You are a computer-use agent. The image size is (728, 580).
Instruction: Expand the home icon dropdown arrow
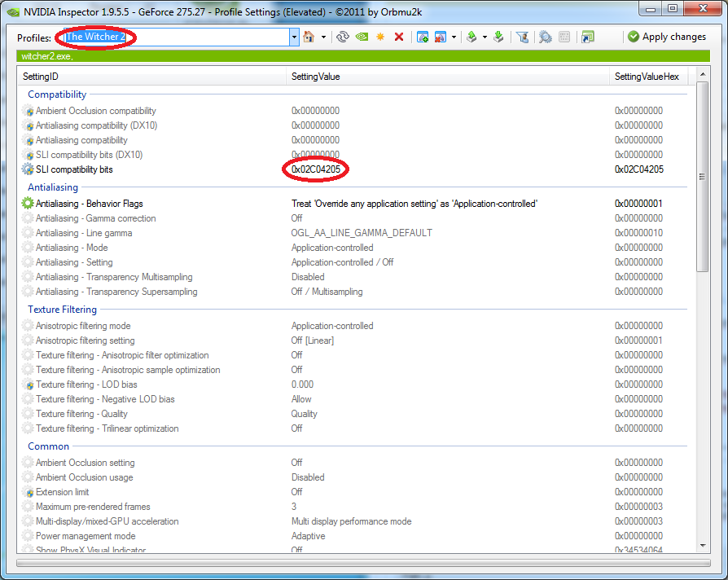(x=323, y=37)
